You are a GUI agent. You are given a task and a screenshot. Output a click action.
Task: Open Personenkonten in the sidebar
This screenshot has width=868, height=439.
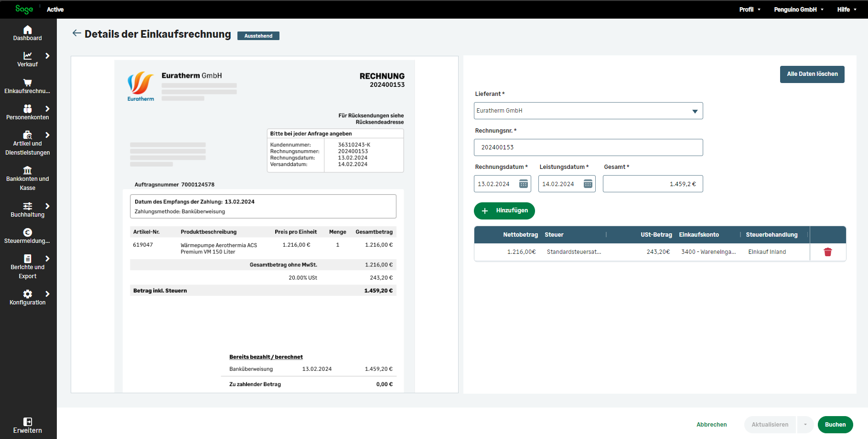[x=27, y=112]
